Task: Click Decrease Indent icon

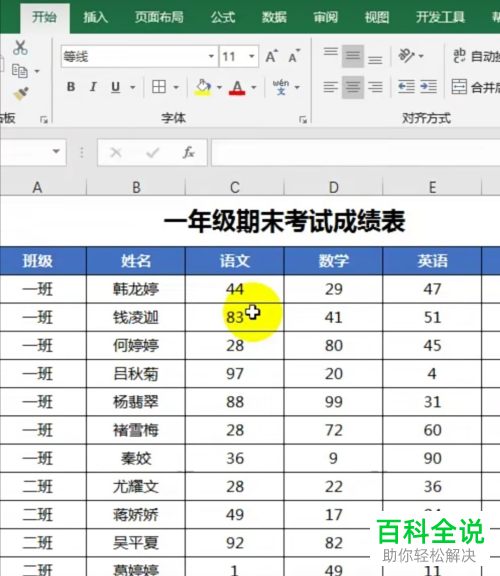Action: click(x=406, y=87)
